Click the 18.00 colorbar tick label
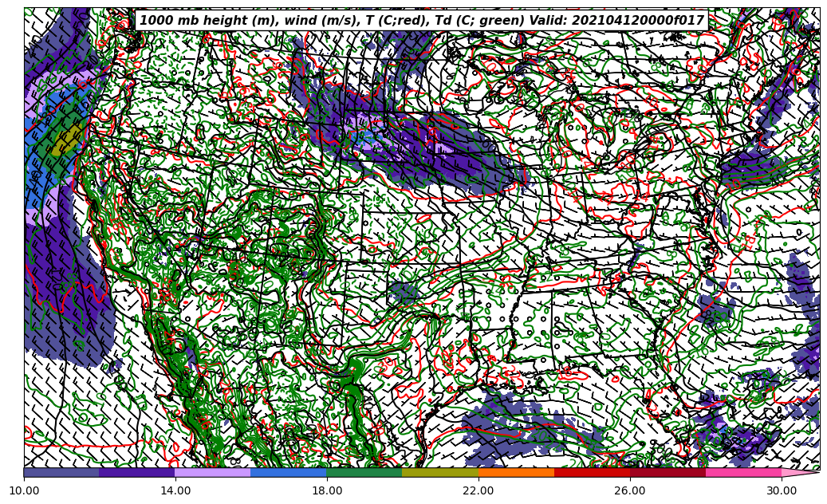Image resolution: width=827 pixels, height=504 pixels. click(327, 490)
